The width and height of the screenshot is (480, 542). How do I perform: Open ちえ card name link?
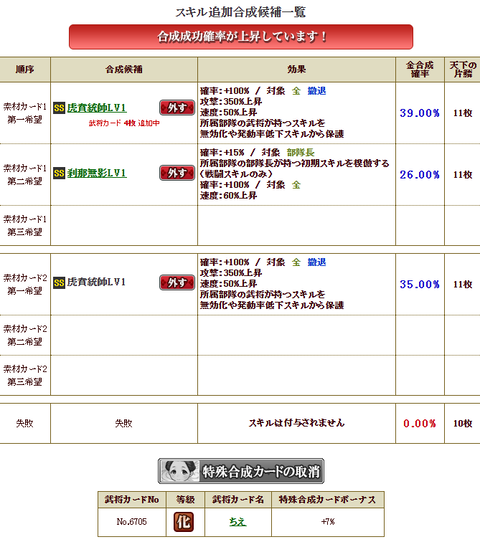click(x=238, y=522)
